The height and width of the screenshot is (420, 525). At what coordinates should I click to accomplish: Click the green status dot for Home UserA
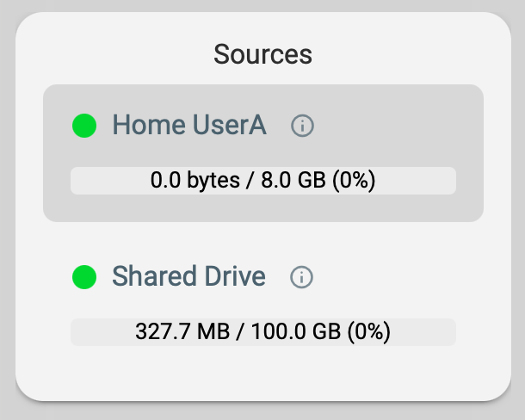(x=84, y=127)
